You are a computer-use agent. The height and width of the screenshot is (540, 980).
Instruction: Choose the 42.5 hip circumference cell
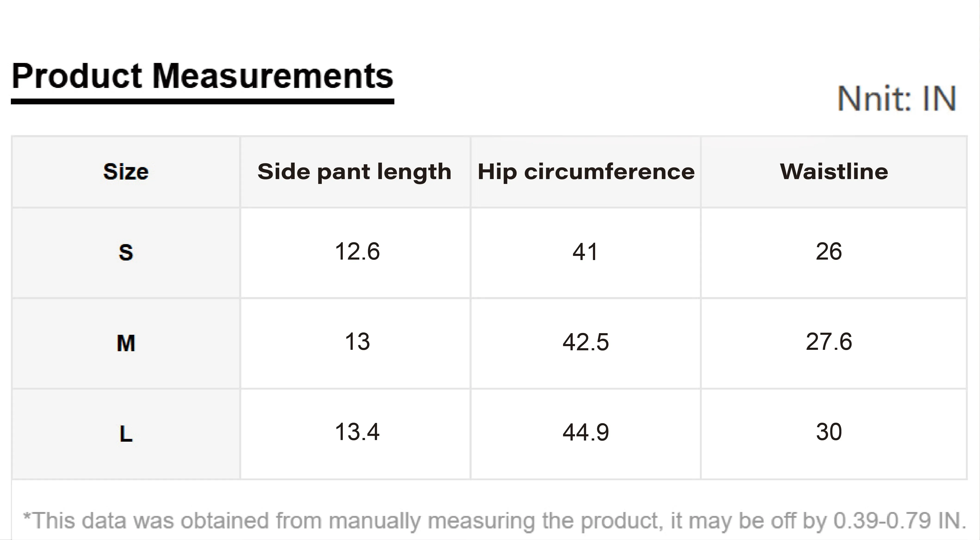click(586, 342)
